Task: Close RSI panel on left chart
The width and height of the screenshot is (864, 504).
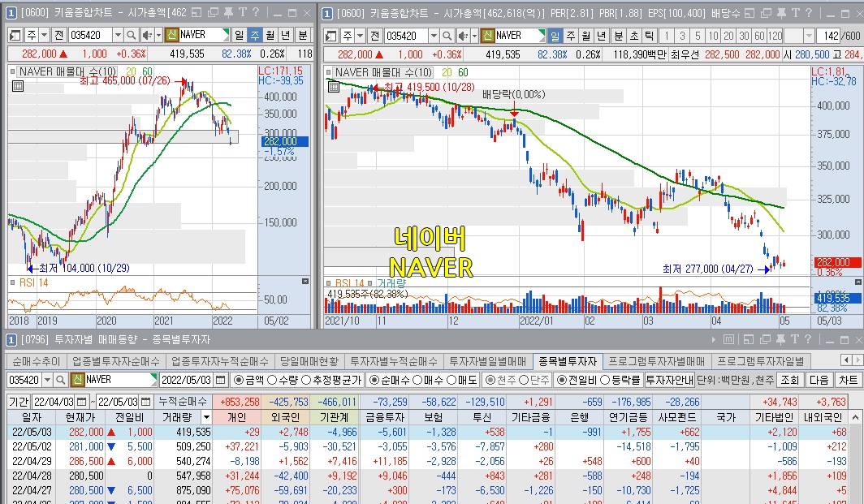Action: [305, 282]
